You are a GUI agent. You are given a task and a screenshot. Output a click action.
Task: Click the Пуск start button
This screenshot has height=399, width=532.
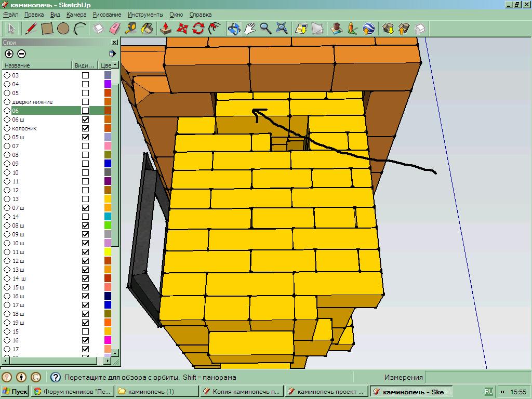[x=15, y=392]
